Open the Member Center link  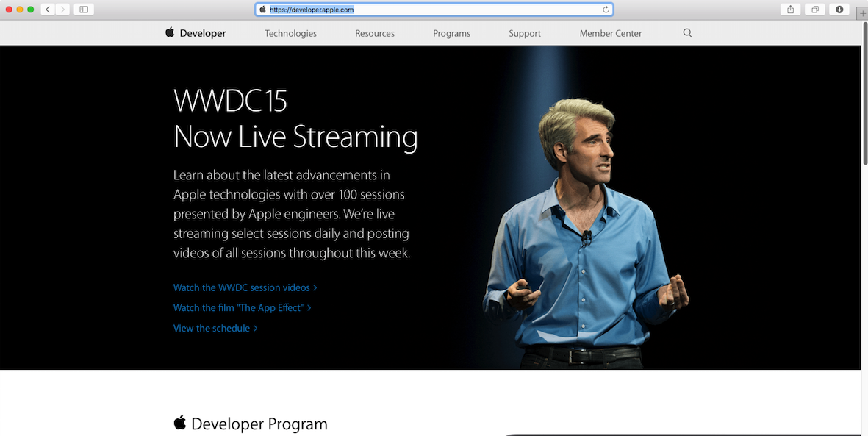click(x=610, y=33)
